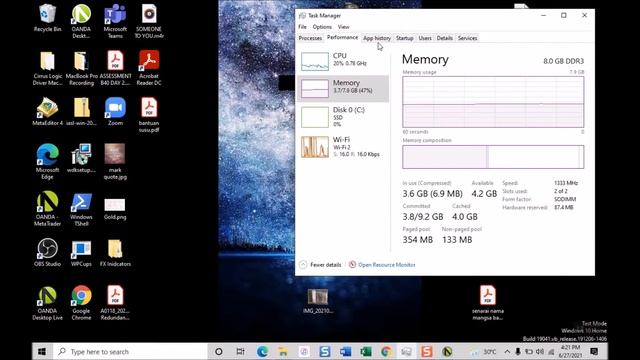Open the View menu in Task Manager
640x360 pixels.
343,27
